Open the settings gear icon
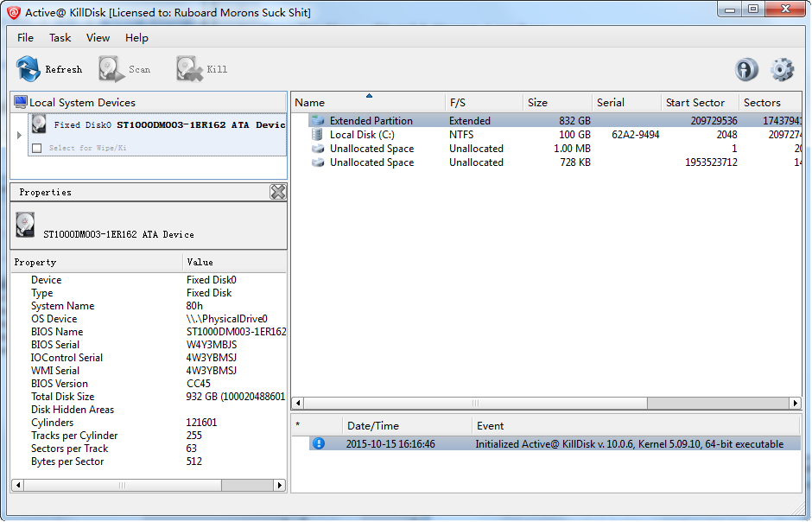Image resolution: width=812 pixels, height=522 pixels. (782, 69)
